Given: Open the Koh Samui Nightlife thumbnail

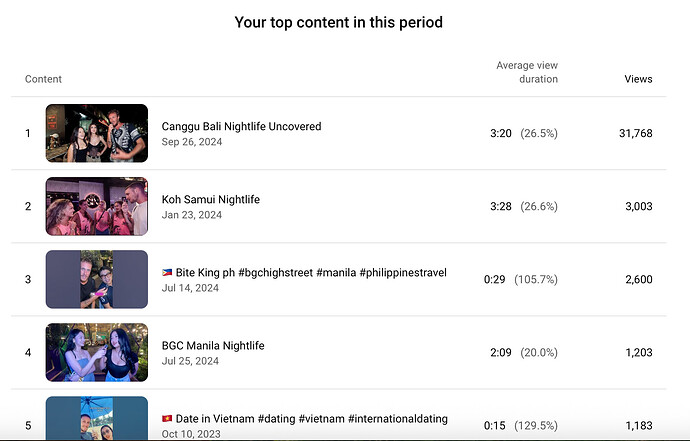Looking at the screenshot, I should (97, 206).
